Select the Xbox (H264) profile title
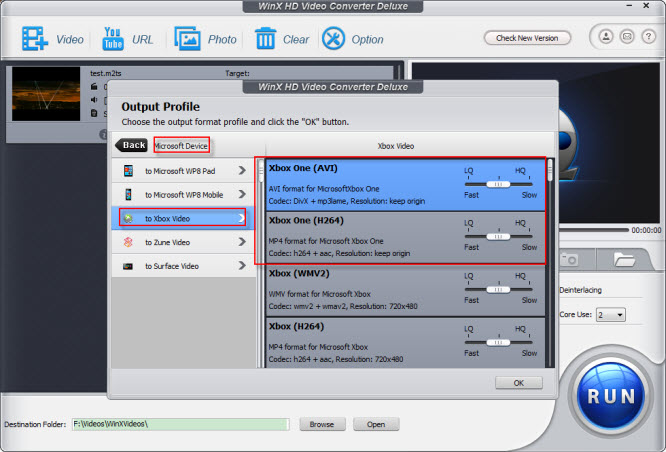 296,327
